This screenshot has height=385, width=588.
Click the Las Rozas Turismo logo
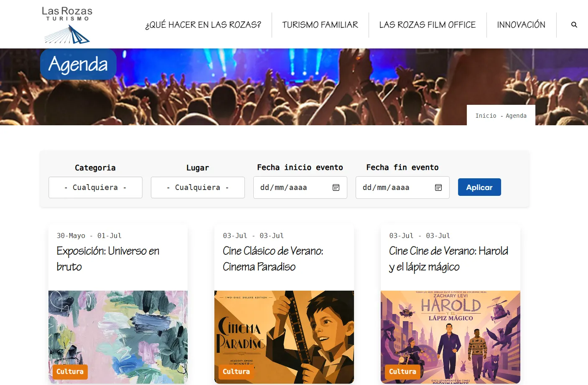pyautogui.click(x=67, y=25)
